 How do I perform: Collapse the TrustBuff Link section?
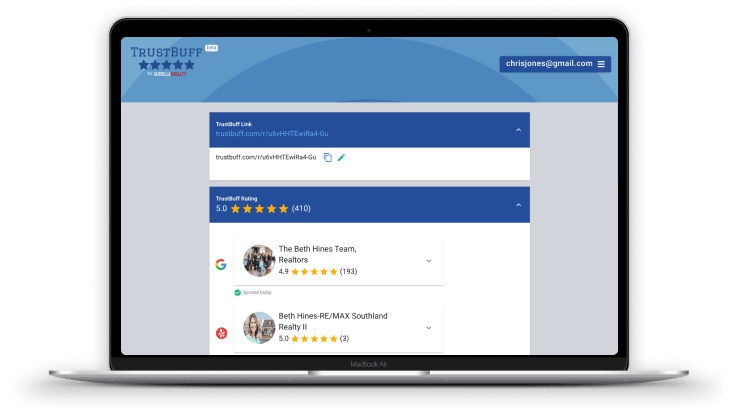coord(518,130)
